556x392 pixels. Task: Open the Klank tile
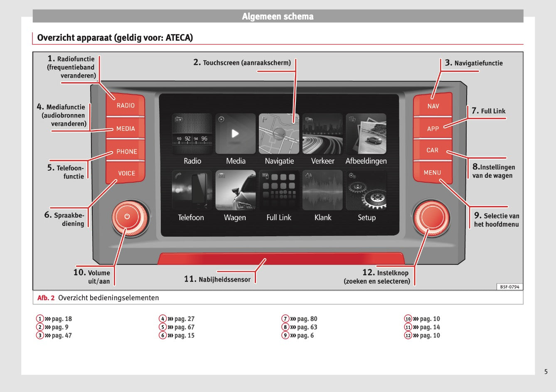(322, 190)
